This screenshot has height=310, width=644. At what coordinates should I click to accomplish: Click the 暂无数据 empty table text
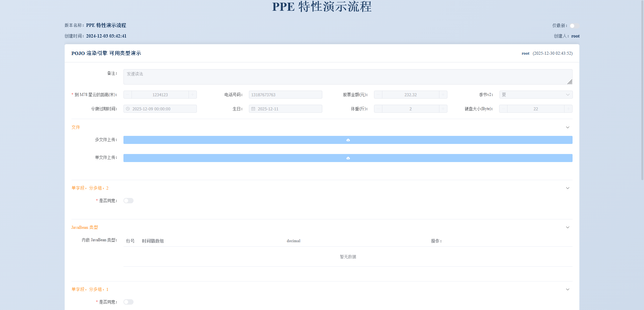(348, 257)
